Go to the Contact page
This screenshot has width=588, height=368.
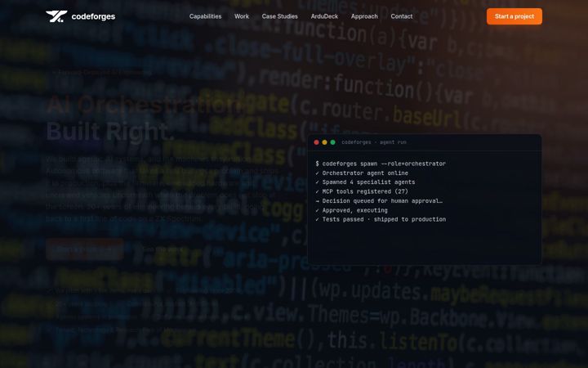click(x=401, y=16)
